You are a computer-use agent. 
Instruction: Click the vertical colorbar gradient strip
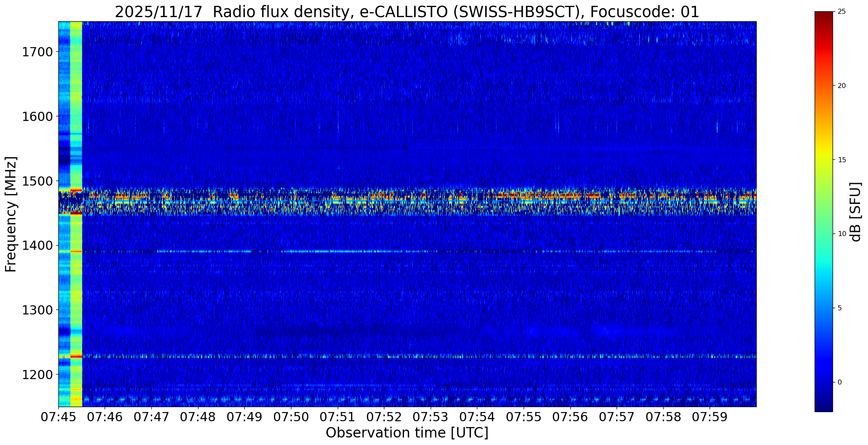(823, 211)
